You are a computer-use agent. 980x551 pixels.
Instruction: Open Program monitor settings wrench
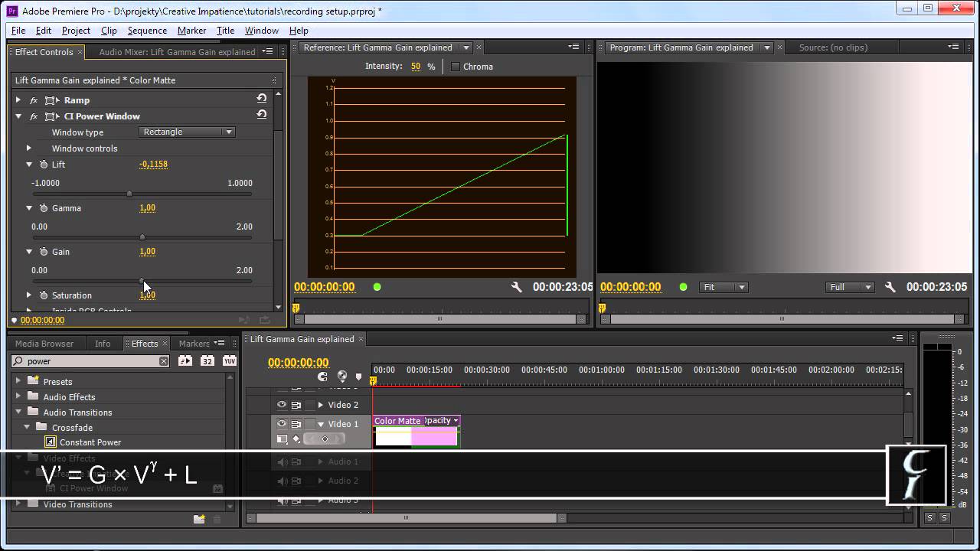click(x=890, y=287)
